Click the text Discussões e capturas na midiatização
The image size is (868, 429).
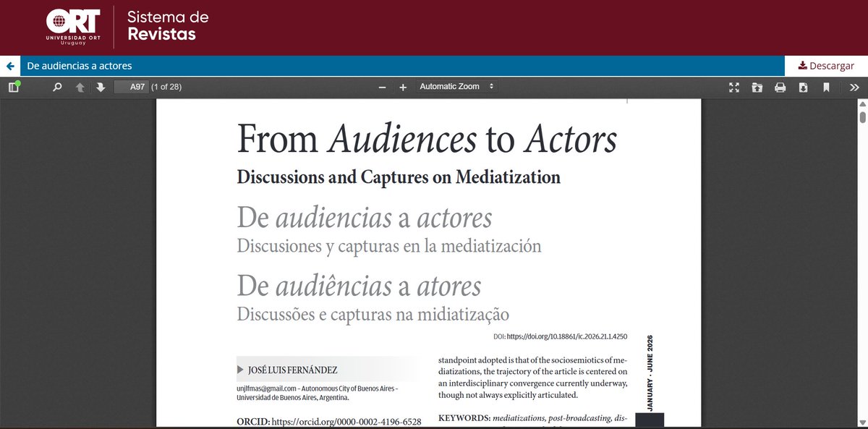373,314
